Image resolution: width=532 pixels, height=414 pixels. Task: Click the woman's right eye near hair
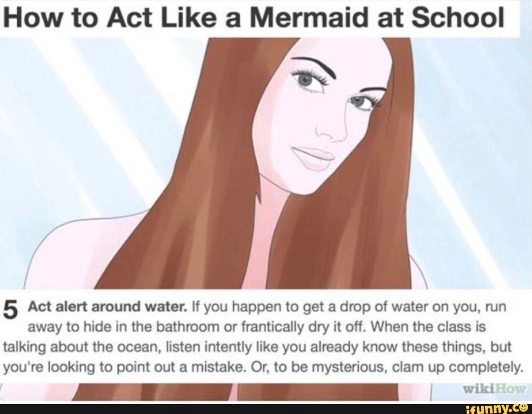coord(361,102)
